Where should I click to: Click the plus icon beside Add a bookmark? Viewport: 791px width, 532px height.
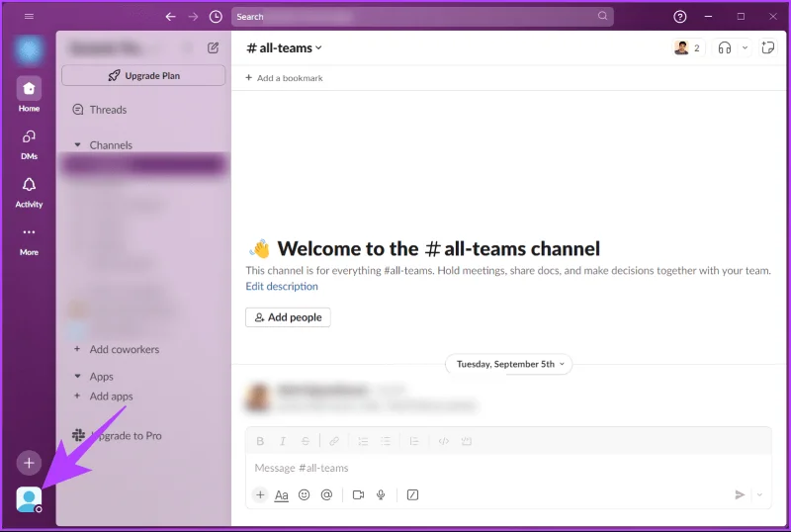point(249,78)
